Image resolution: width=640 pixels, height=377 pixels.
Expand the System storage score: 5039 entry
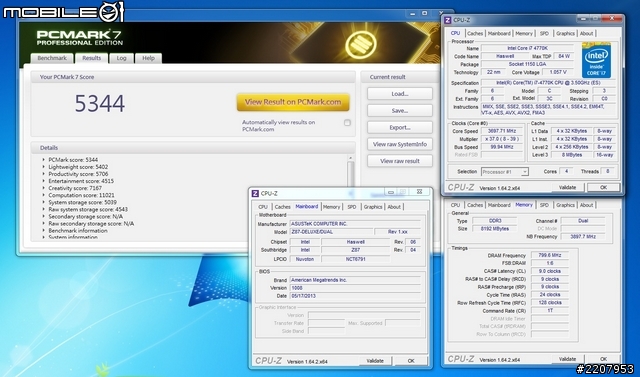[44, 202]
